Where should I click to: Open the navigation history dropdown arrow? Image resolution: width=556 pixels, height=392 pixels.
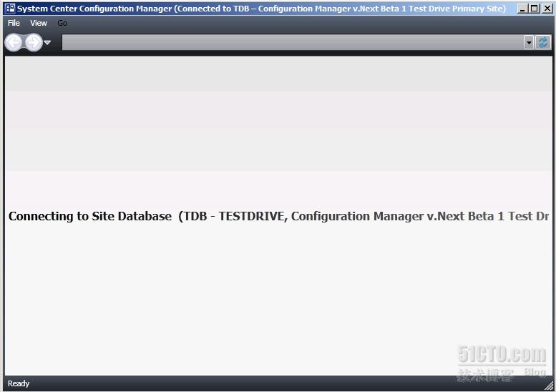click(47, 43)
